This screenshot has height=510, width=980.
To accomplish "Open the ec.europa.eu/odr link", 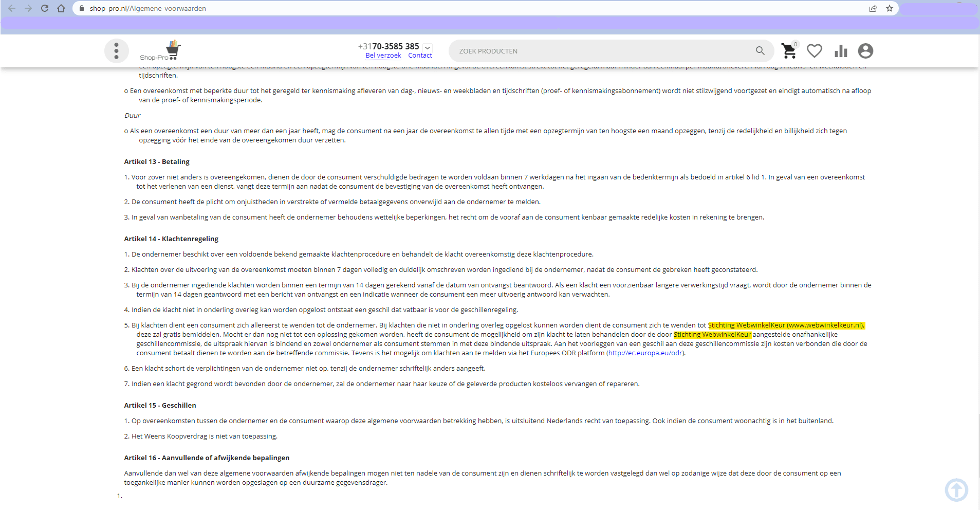I will pyautogui.click(x=645, y=353).
